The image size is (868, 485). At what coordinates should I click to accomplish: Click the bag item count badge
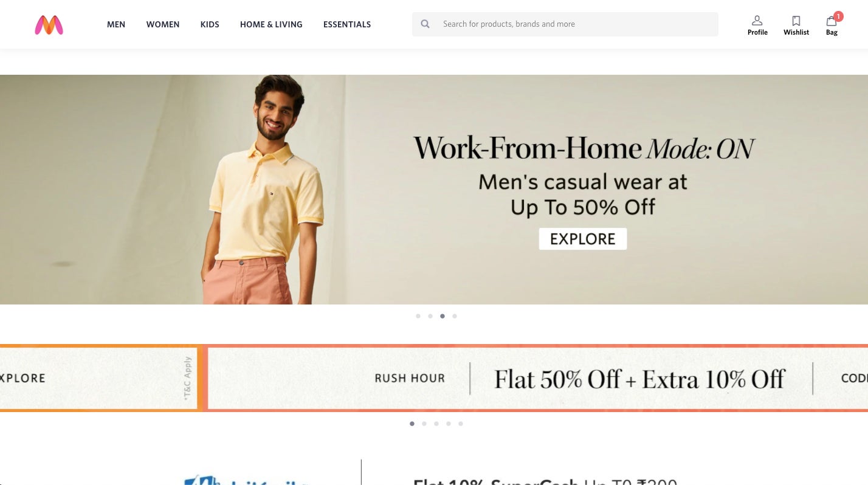[x=838, y=16]
